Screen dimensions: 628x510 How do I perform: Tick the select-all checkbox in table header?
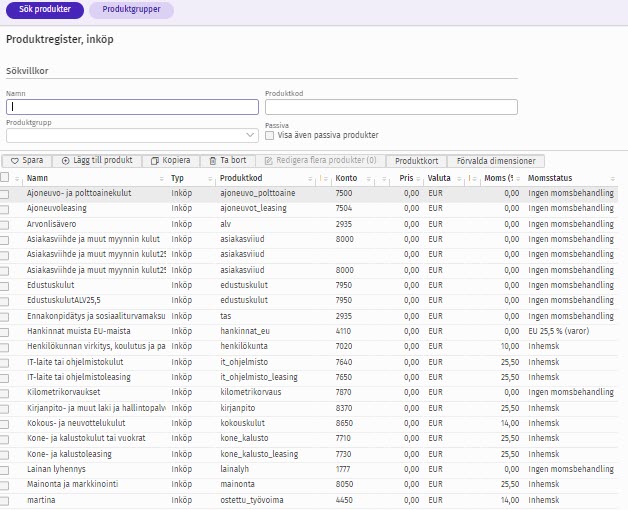click(x=4, y=177)
